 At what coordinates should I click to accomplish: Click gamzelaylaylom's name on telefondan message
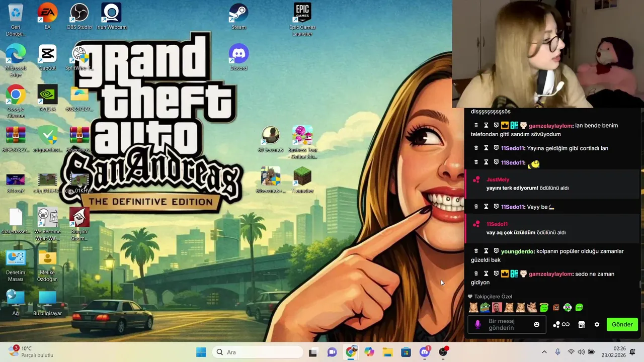point(550,125)
